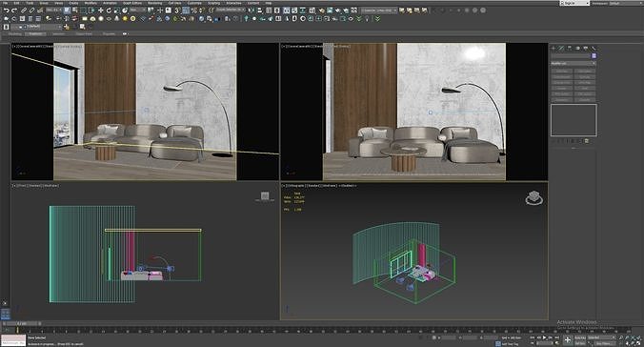The width and height of the screenshot is (644, 347).
Task: Click Go to End playback button
Action: point(556,337)
